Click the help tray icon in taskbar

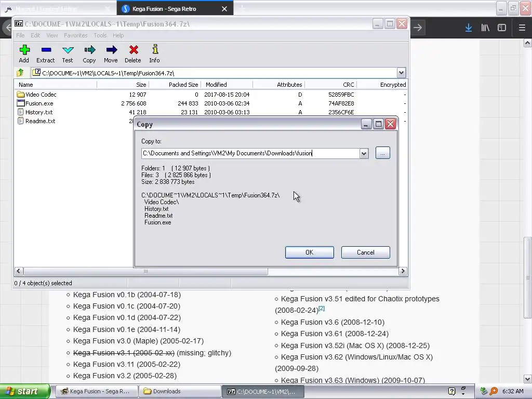451,391
